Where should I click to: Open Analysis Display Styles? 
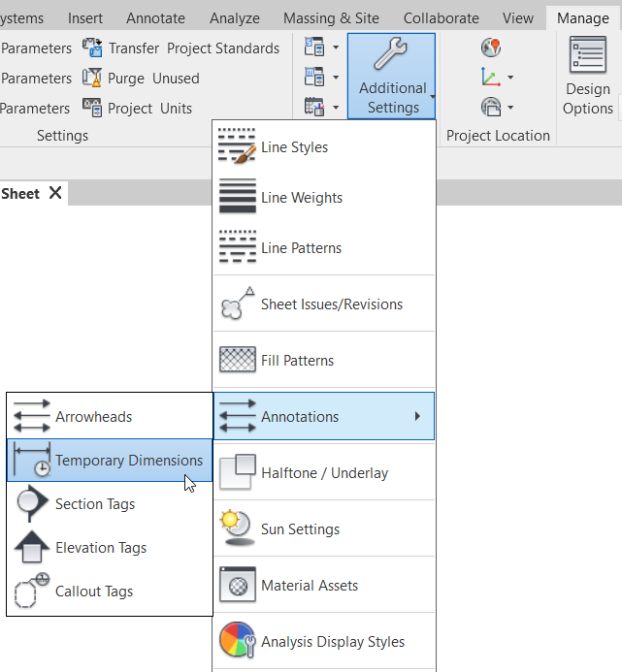pos(332,642)
